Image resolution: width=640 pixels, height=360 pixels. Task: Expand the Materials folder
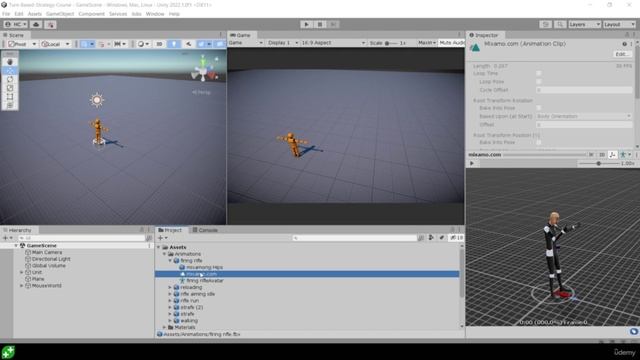click(164, 327)
